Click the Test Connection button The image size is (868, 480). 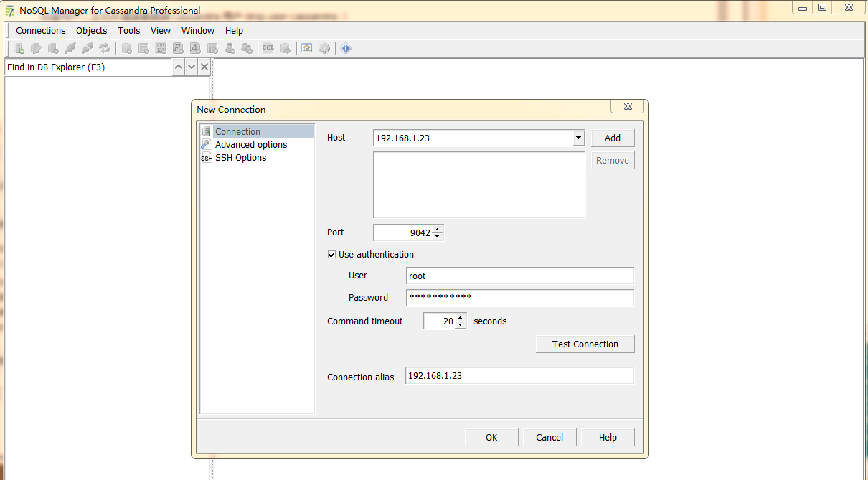(585, 344)
